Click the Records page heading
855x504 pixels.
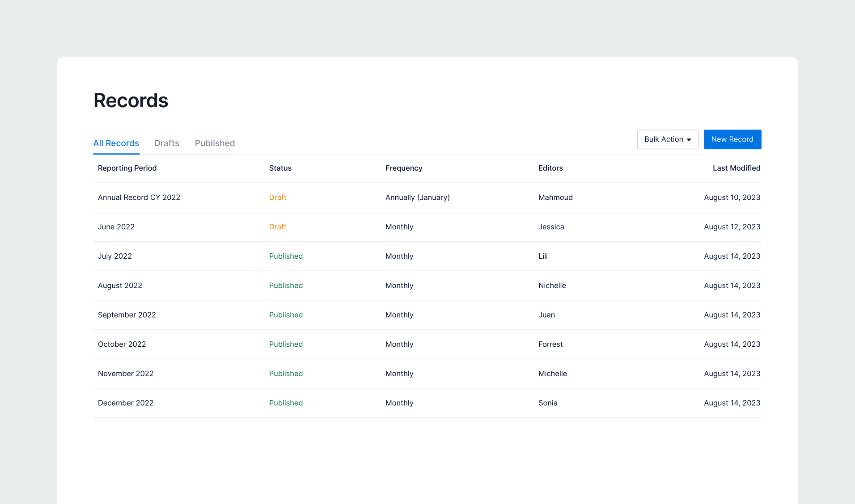click(x=131, y=100)
